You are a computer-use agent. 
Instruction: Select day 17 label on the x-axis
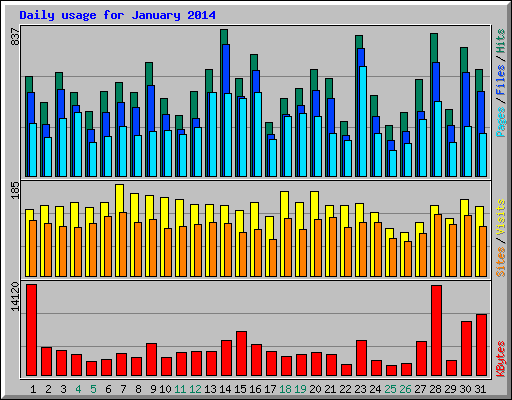point(270,389)
